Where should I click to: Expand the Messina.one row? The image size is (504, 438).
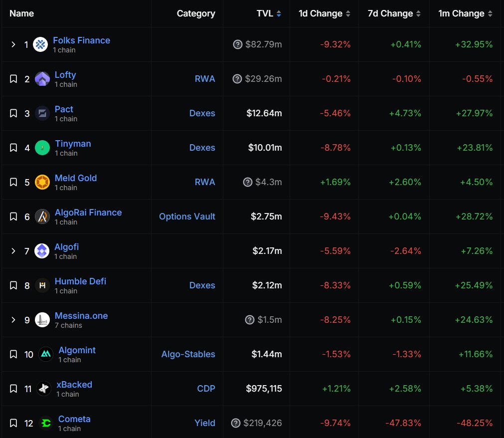13,320
